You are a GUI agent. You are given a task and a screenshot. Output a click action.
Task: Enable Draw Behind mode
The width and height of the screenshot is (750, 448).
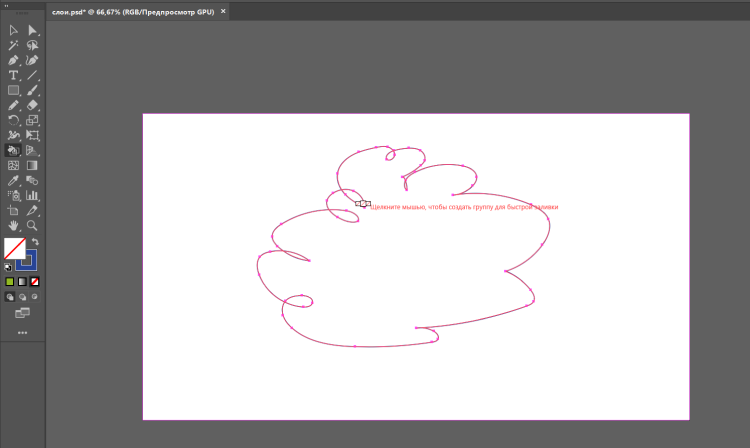point(22,297)
